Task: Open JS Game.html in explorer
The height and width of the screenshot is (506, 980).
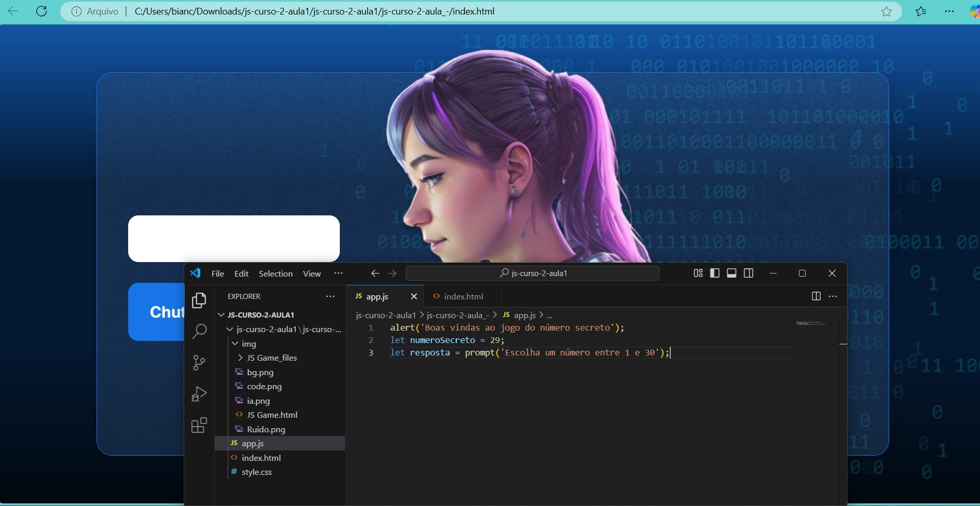Action: click(280, 415)
